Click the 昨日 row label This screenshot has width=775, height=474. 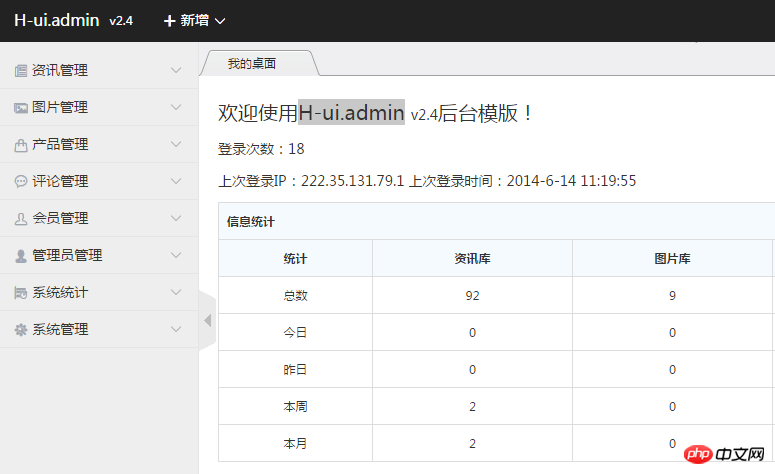pos(296,370)
